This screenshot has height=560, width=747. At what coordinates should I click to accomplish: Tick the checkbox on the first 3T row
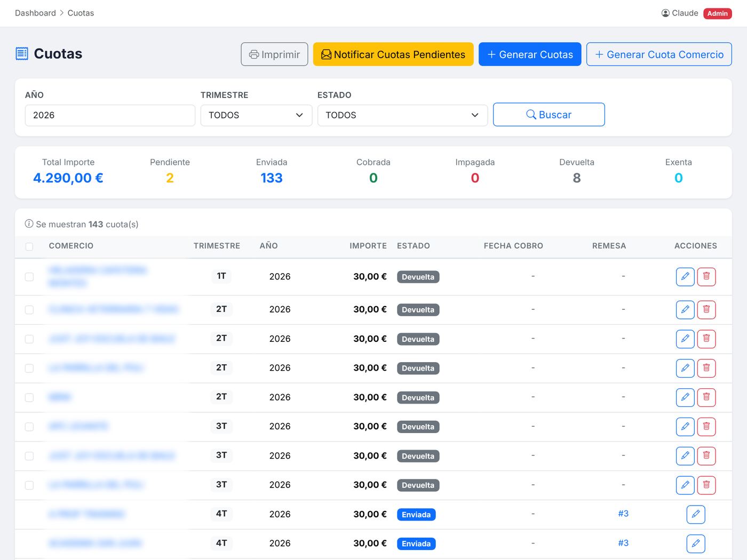coord(29,427)
